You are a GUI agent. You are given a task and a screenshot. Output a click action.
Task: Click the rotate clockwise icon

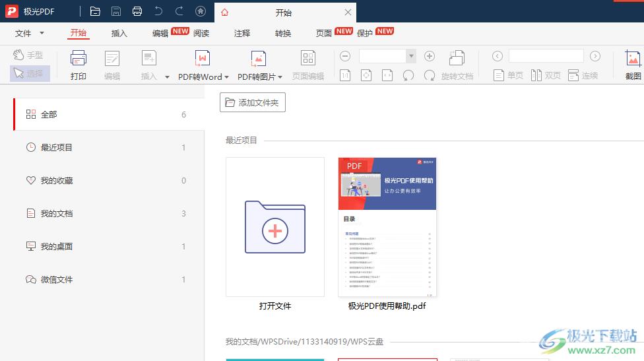coord(429,76)
